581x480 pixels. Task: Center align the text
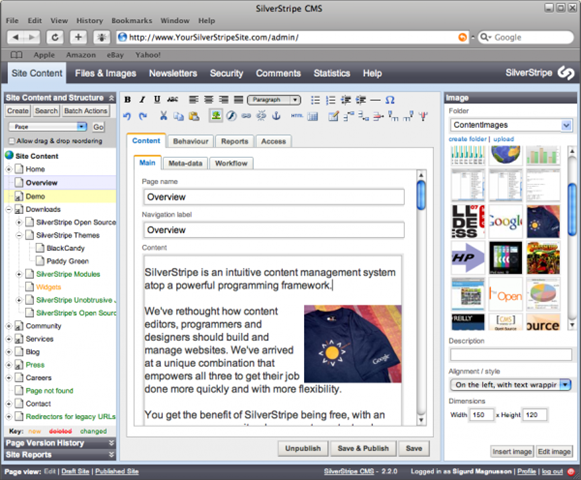coord(209,100)
